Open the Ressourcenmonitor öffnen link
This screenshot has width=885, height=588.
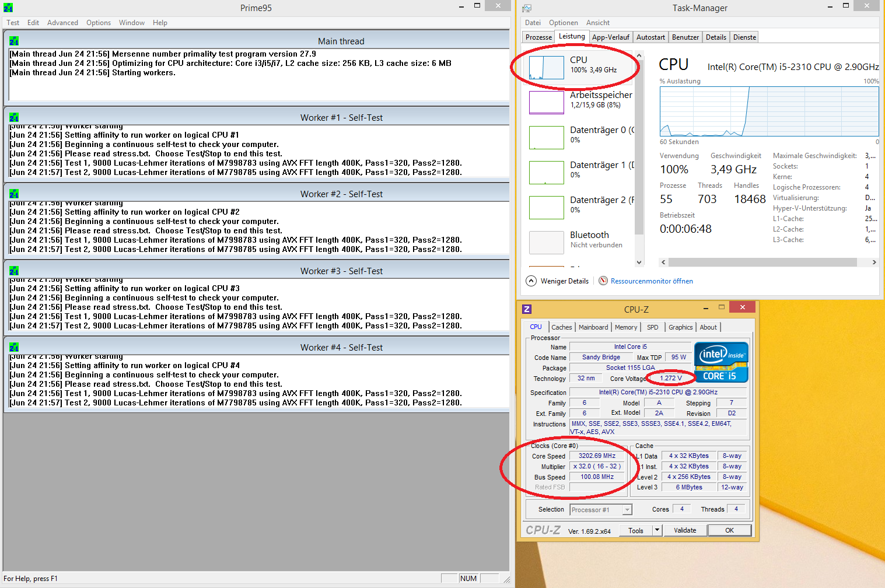652,281
